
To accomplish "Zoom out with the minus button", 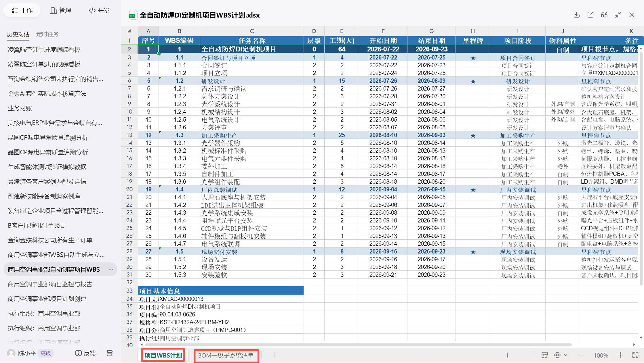I will pyautogui.click(x=581, y=355).
